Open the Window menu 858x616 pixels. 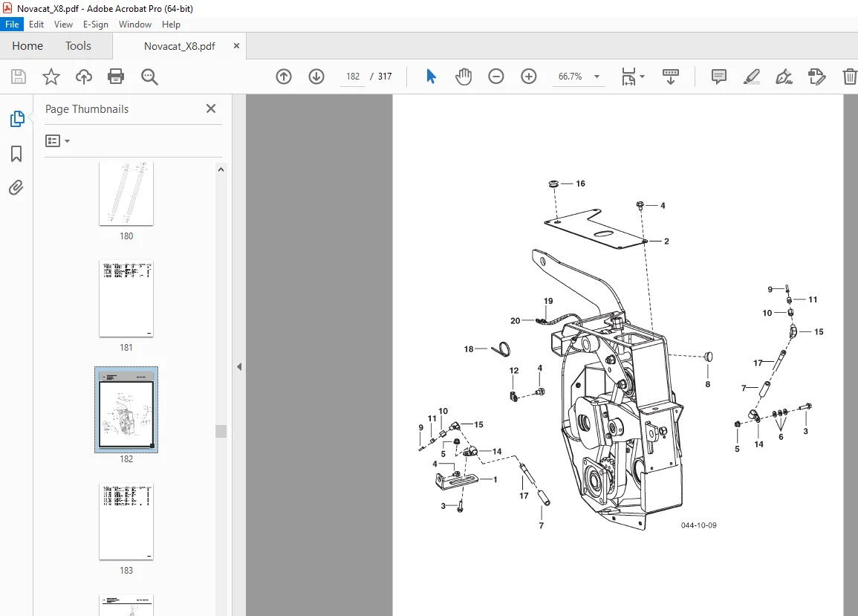point(135,25)
